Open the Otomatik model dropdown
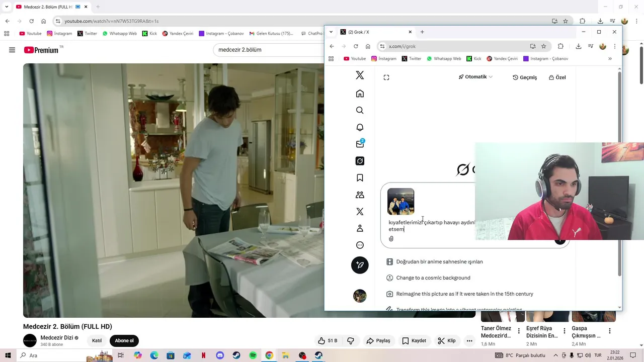644x362 pixels. coord(475,77)
